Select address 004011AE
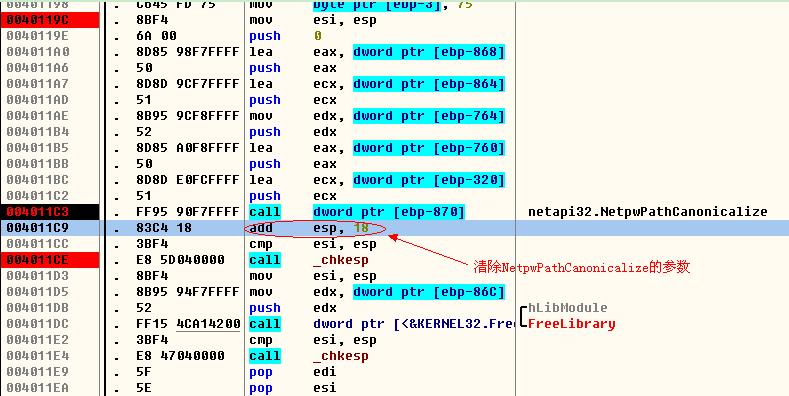The height and width of the screenshot is (396, 789). click(x=38, y=116)
